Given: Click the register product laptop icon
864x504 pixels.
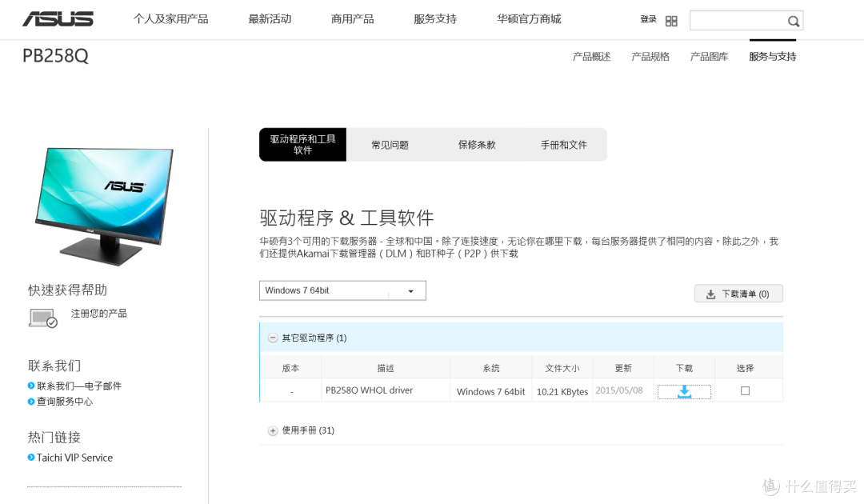Looking at the screenshot, I should 42,318.
